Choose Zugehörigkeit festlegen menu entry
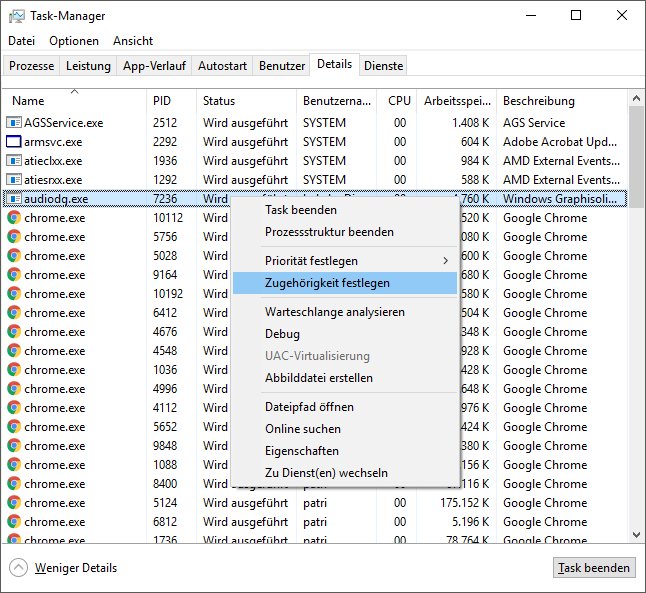The image size is (646, 593). pyautogui.click(x=344, y=283)
